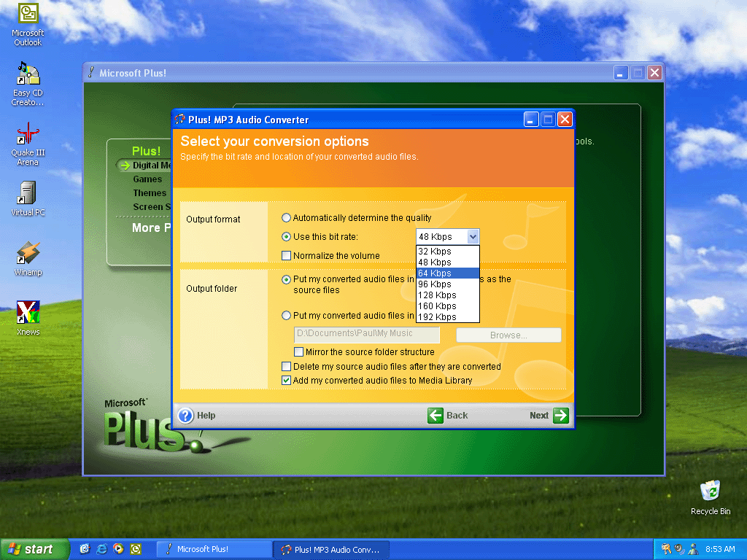This screenshot has width=747, height=560.
Task: Open the Microsoft Outlook desktop icon
Action: pyautogui.click(x=28, y=15)
